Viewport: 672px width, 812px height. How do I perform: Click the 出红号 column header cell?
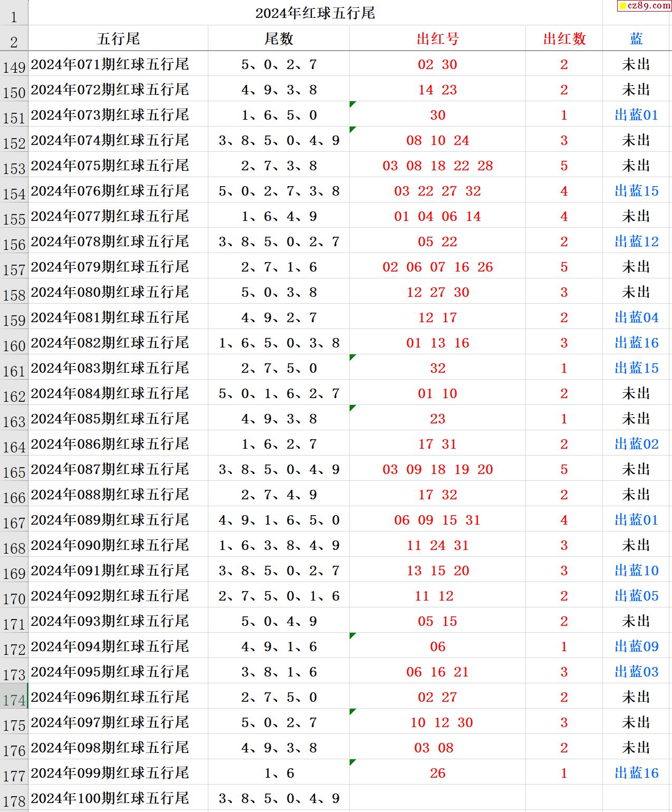437,38
